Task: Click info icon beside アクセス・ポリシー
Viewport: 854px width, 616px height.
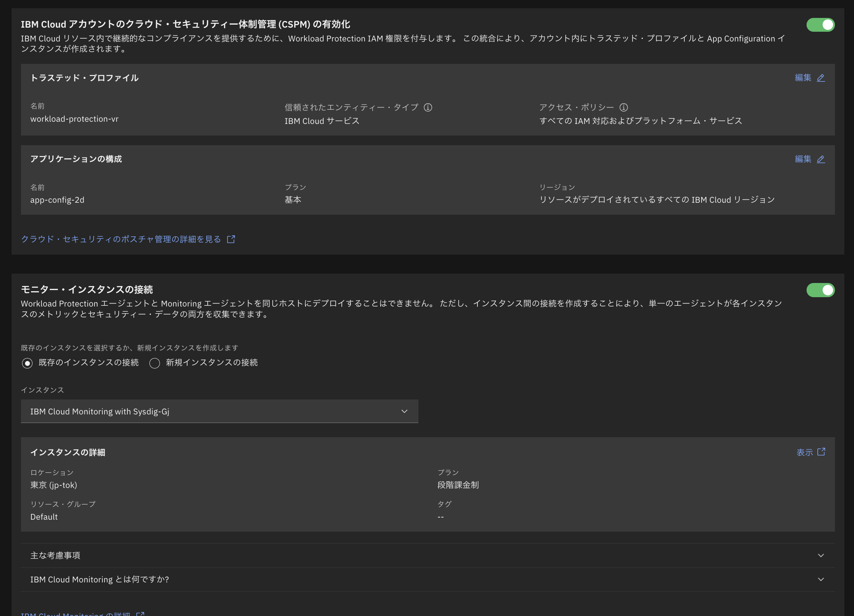Action: [x=624, y=108]
